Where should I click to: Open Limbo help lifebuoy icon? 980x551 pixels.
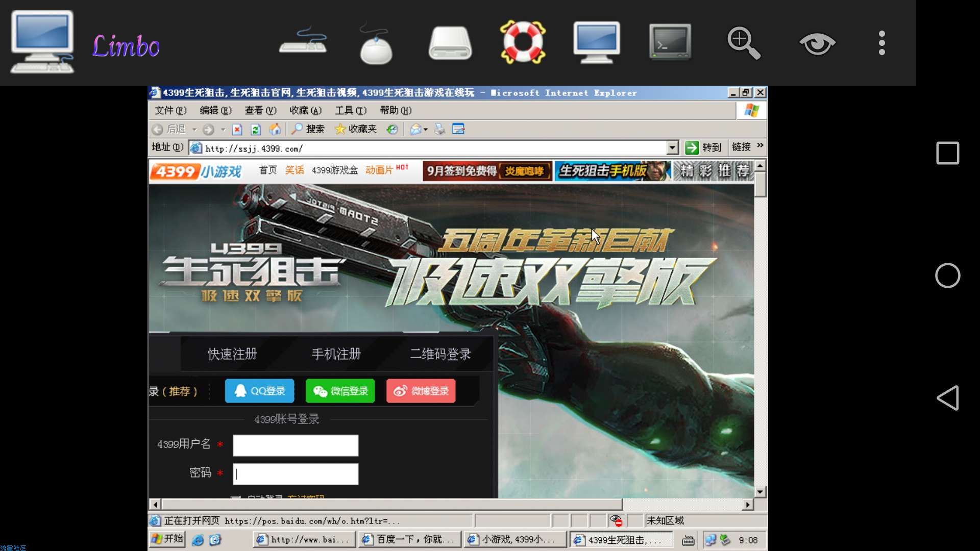click(x=523, y=42)
